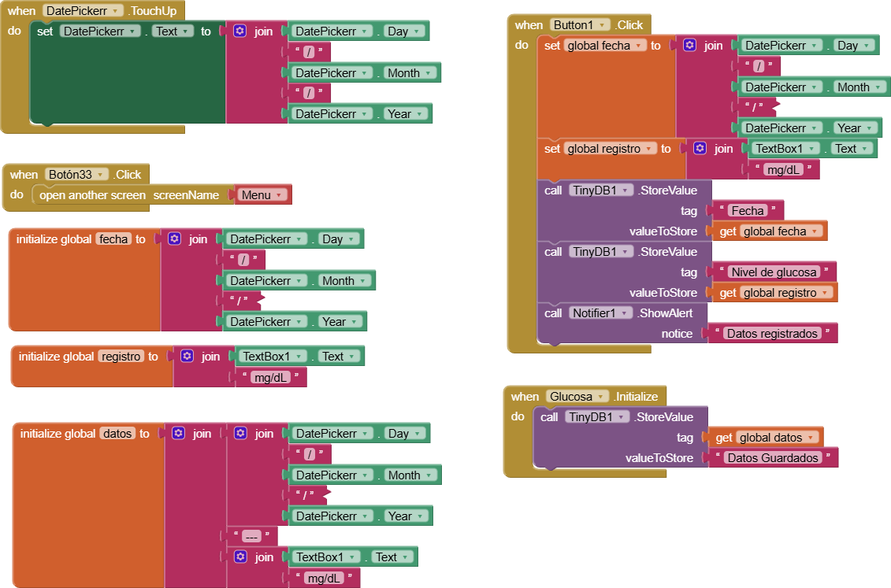Click gear of TextBox1 join in global datos
Screen dimensions: 891x588
pyautogui.click(x=241, y=557)
